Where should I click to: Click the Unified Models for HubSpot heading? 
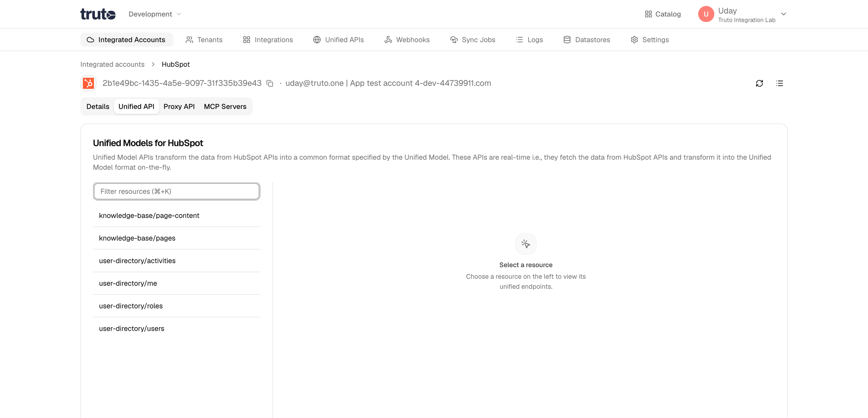(x=148, y=143)
